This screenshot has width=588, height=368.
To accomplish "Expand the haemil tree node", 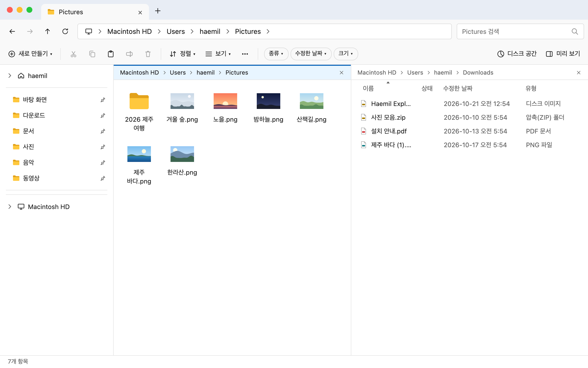I will point(10,76).
